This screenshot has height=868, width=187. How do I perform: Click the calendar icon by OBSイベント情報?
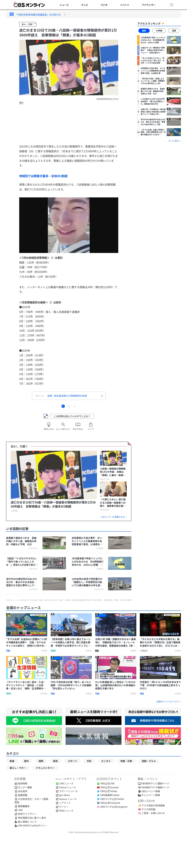pyautogui.click(x=139, y=791)
